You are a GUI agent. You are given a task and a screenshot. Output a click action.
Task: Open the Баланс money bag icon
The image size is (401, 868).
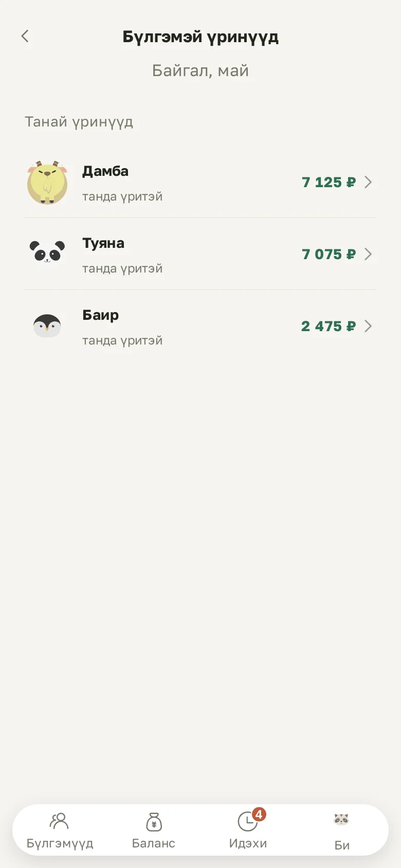(x=154, y=822)
